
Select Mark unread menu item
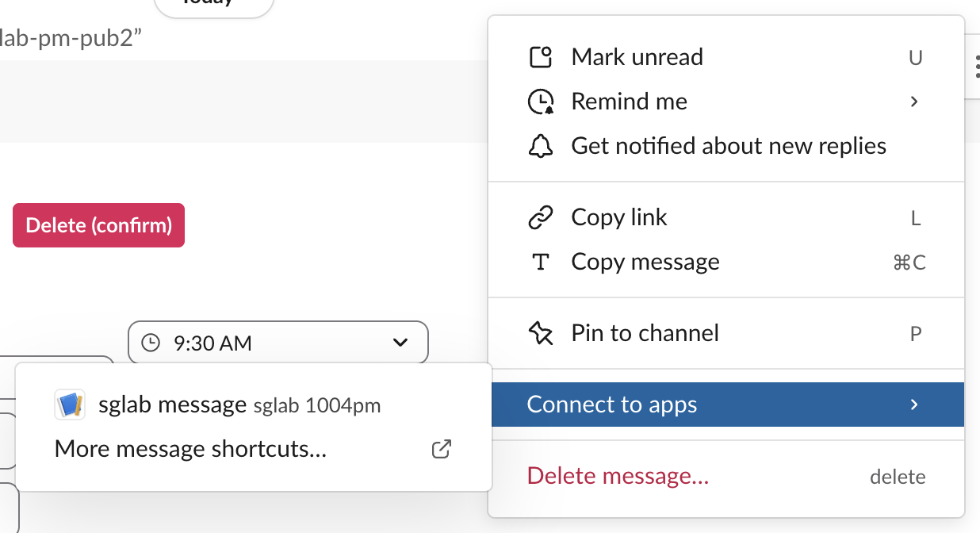coord(726,57)
